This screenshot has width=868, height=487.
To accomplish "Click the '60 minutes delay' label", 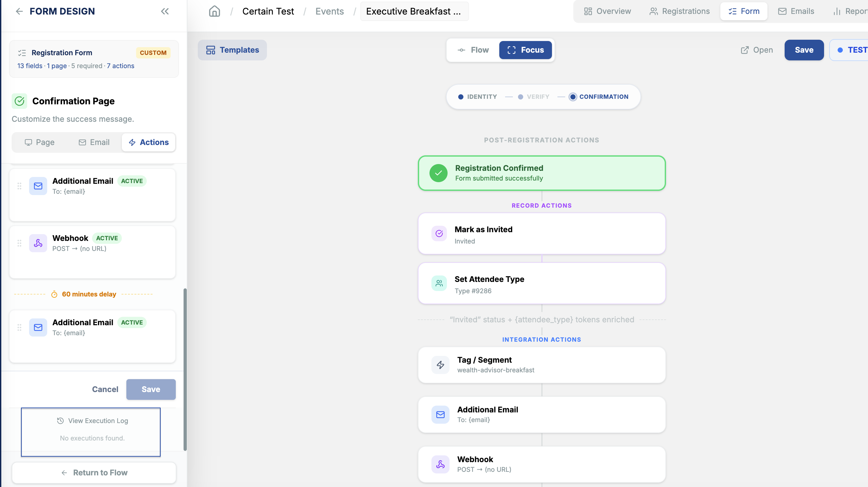I will tap(89, 294).
